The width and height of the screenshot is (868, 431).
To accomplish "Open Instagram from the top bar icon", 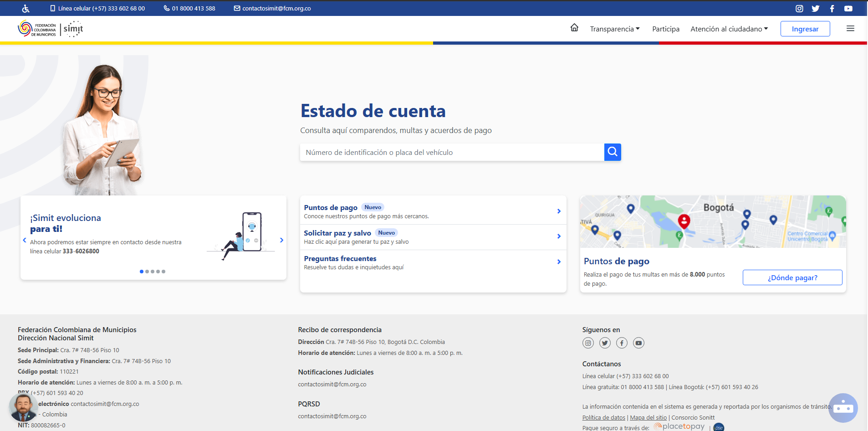I will (799, 8).
